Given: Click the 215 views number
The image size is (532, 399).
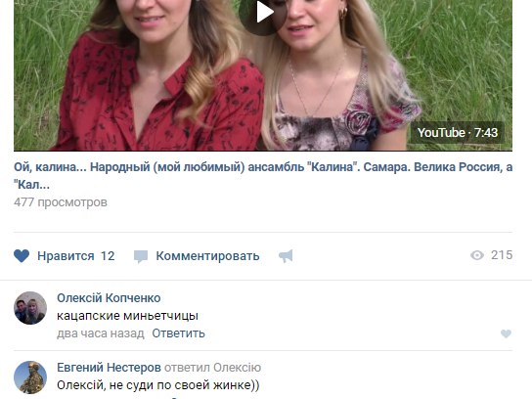Looking at the screenshot, I should click(x=502, y=255).
